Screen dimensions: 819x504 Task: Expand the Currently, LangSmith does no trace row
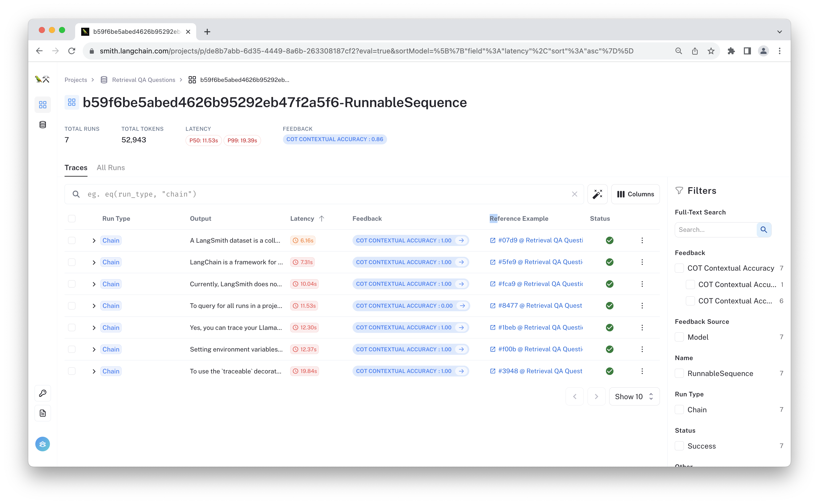coord(94,284)
